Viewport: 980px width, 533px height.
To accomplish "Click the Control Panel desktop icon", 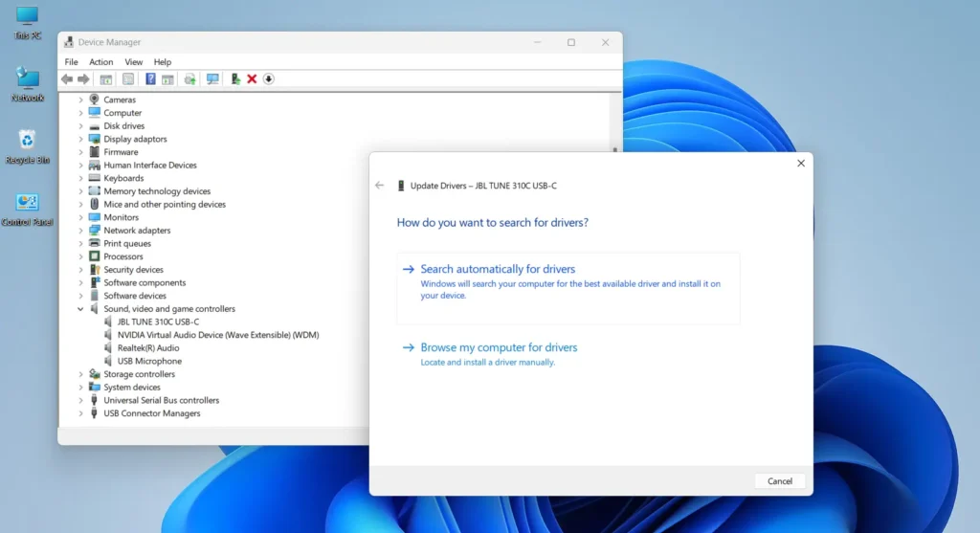I will [27, 210].
